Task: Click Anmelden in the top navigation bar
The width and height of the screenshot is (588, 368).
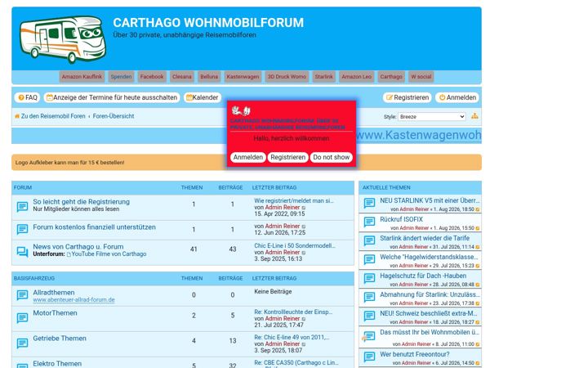Action: coord(457,97)
